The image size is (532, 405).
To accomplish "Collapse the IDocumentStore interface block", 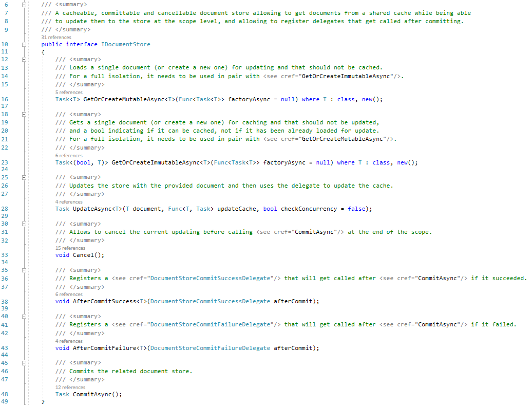I will pyautogui.click(x=24, y=45).
